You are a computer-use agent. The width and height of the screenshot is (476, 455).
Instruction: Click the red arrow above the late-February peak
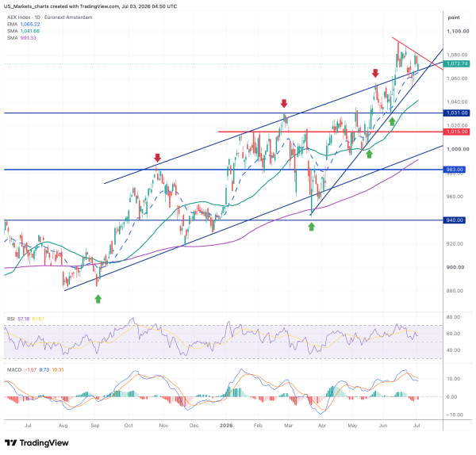pyautogui.click(x=284, y=103)
